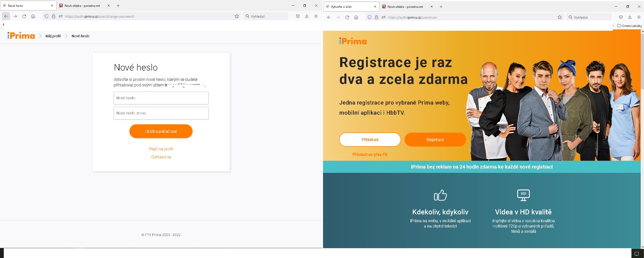This screenshot has height=258, width=644.
Task: Reload the Nové heslo page in left browser
Action: (24, 16)
